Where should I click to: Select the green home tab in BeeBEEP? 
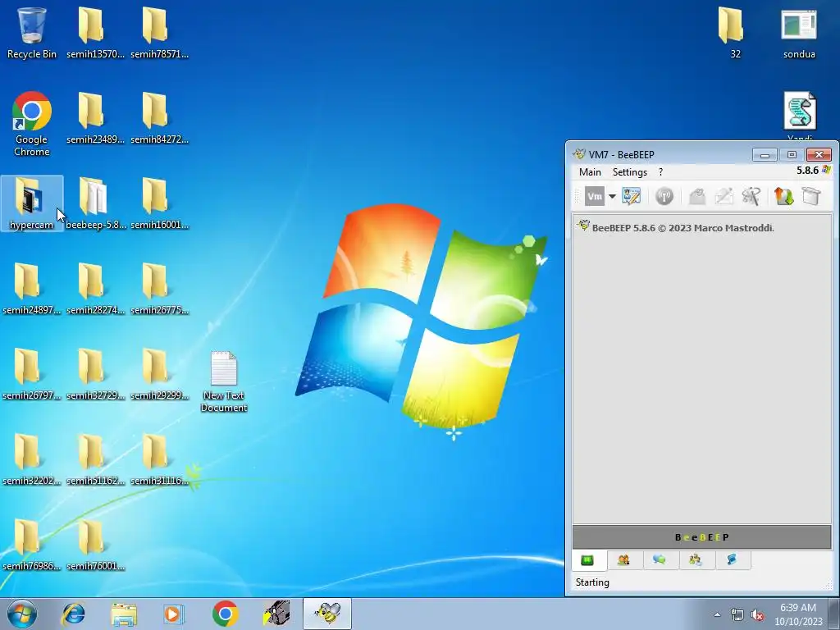coord(587,560)
